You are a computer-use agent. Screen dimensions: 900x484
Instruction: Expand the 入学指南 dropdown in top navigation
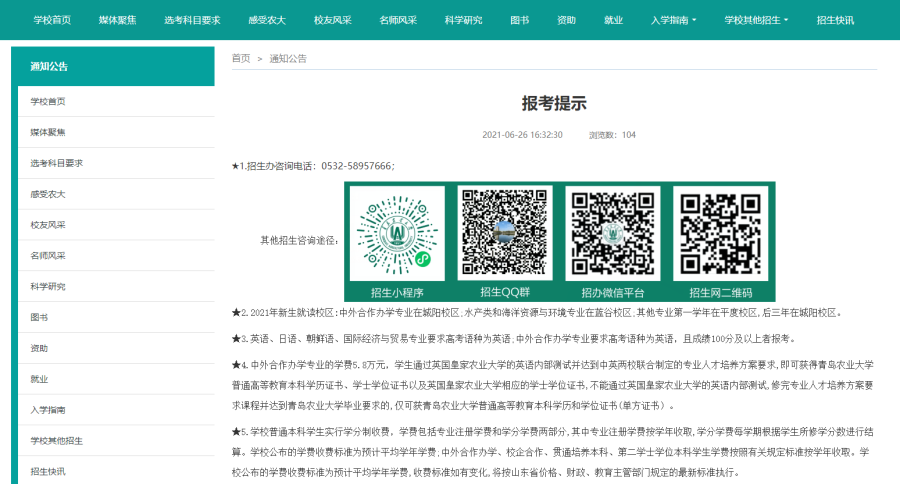[673, 19]
